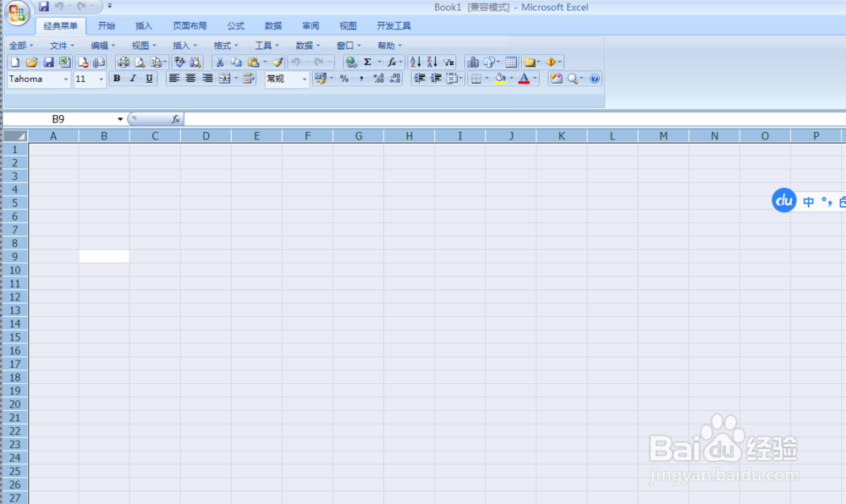Screen dimensions: 846x504
Task: Open the Paste options dropdown arrow
Action: pos(265,63)
